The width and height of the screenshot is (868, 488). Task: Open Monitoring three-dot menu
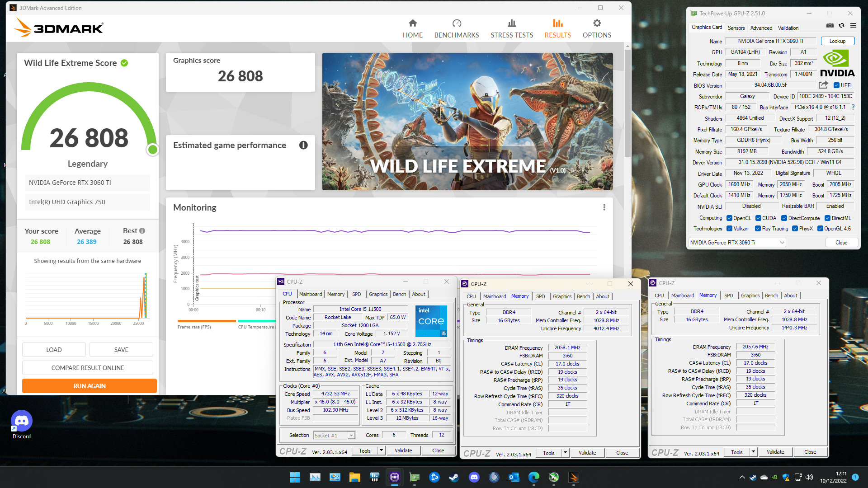click(604, 207)
